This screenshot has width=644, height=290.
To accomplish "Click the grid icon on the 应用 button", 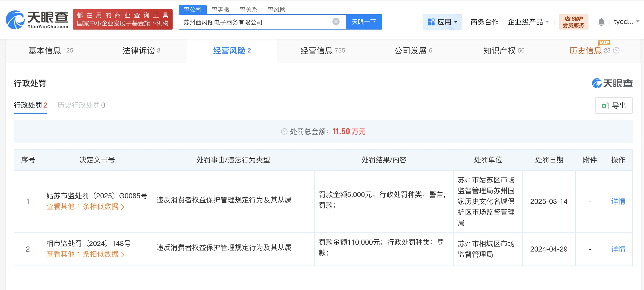I will tap(431, 22).
